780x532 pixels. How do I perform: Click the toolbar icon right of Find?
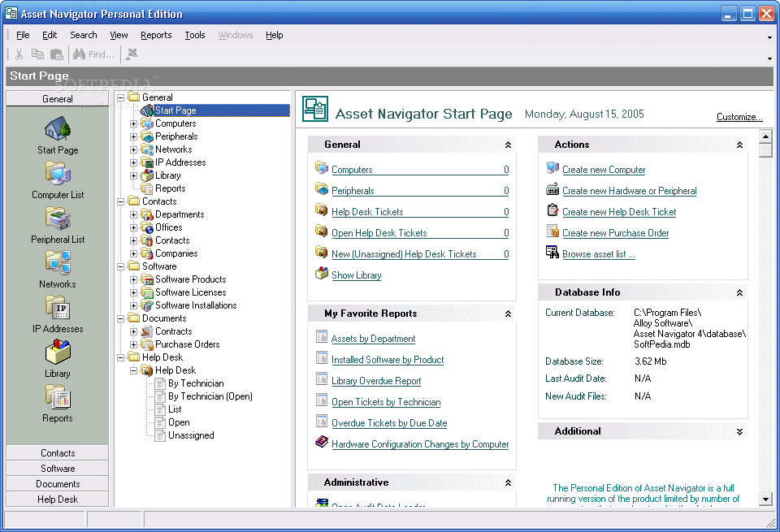[x=132, y=54]
